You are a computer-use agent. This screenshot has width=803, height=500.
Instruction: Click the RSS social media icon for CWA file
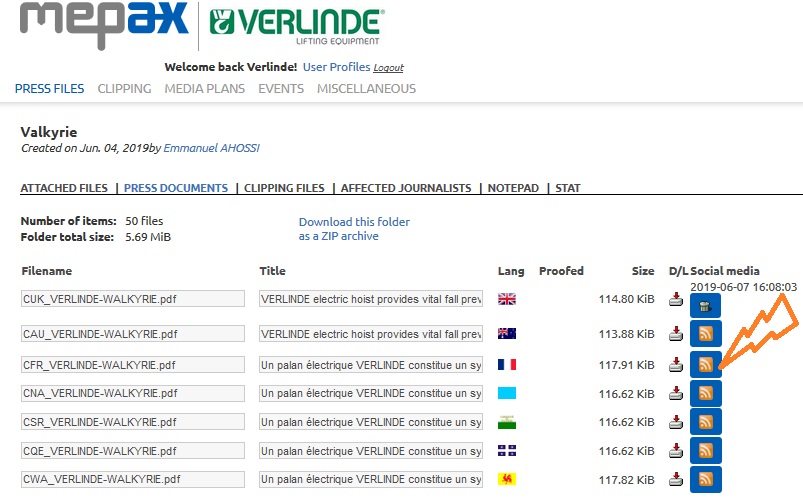[705, 480]
